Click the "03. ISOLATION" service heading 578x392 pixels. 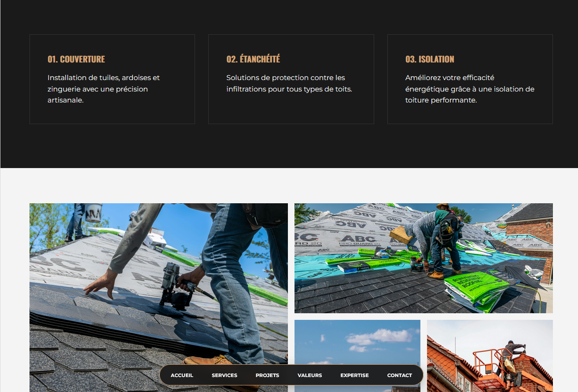click(x=429, y=59)
